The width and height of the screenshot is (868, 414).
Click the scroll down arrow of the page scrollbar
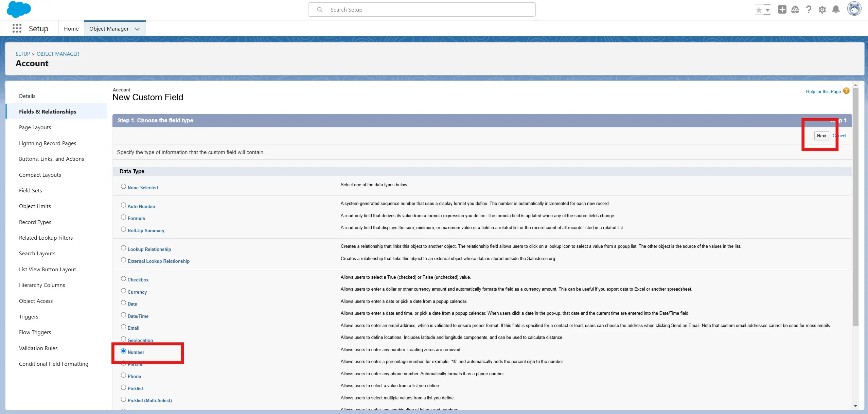point(855,406)
